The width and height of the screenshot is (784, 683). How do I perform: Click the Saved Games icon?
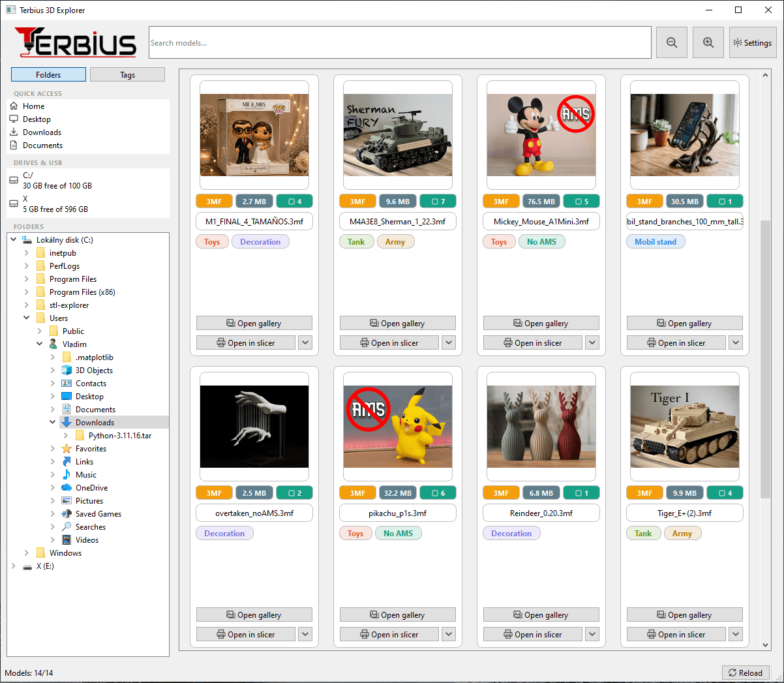[67, 513]
